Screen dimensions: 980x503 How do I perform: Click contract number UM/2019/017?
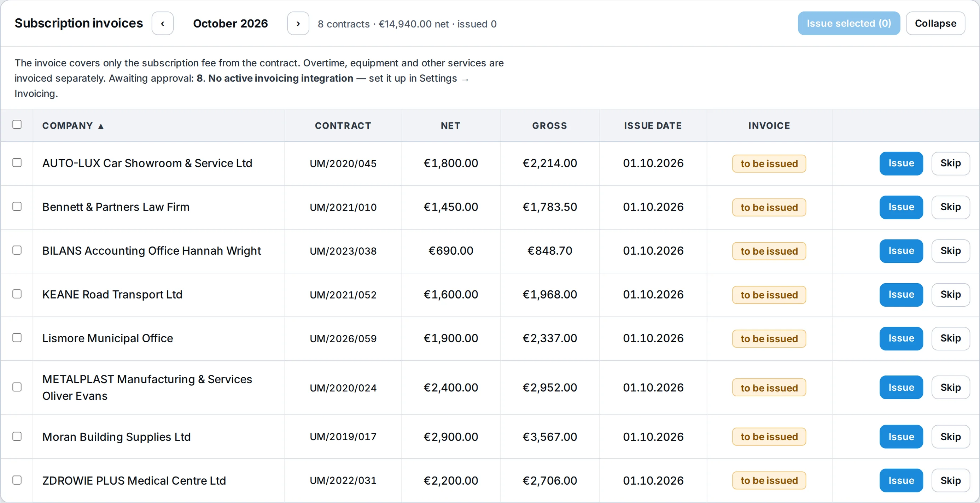point(343,437)
